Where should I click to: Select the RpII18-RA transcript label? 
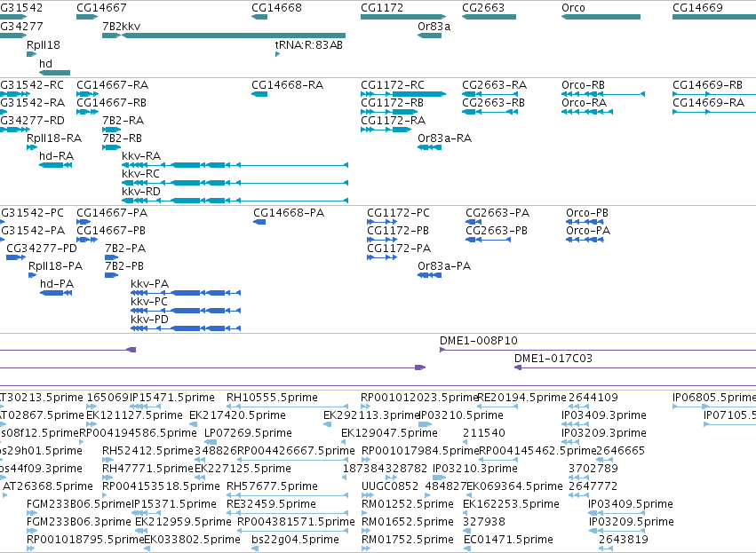tap(54, 138)
